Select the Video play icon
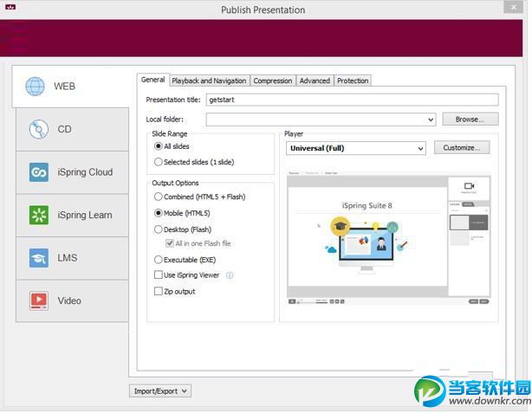Viewport: 532px width, 413px height. (39, 300)
